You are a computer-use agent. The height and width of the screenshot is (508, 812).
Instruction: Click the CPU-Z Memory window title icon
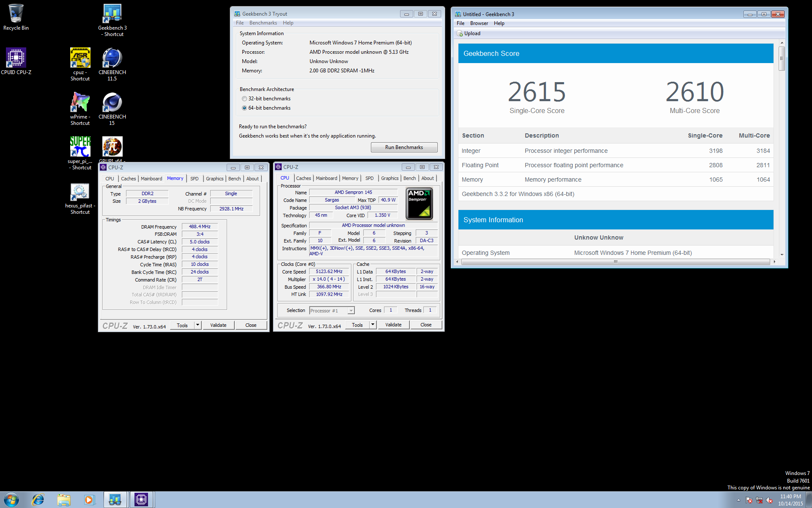click(104, 167)
